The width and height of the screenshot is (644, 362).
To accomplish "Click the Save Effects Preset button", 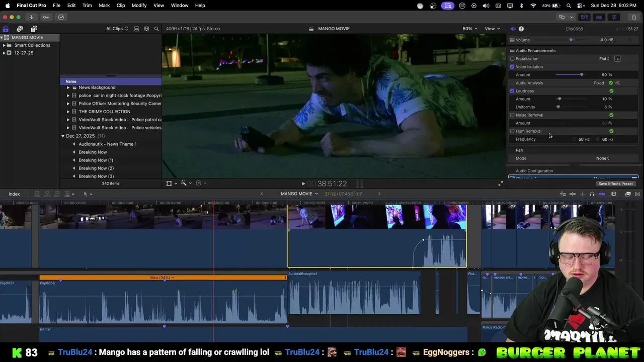I will click(615, 184).
